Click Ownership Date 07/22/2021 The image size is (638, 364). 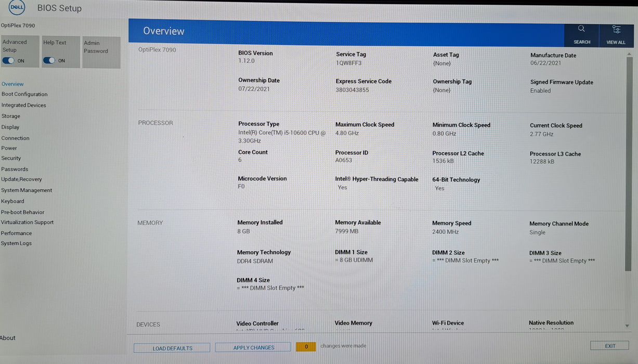tap(254, 89)
